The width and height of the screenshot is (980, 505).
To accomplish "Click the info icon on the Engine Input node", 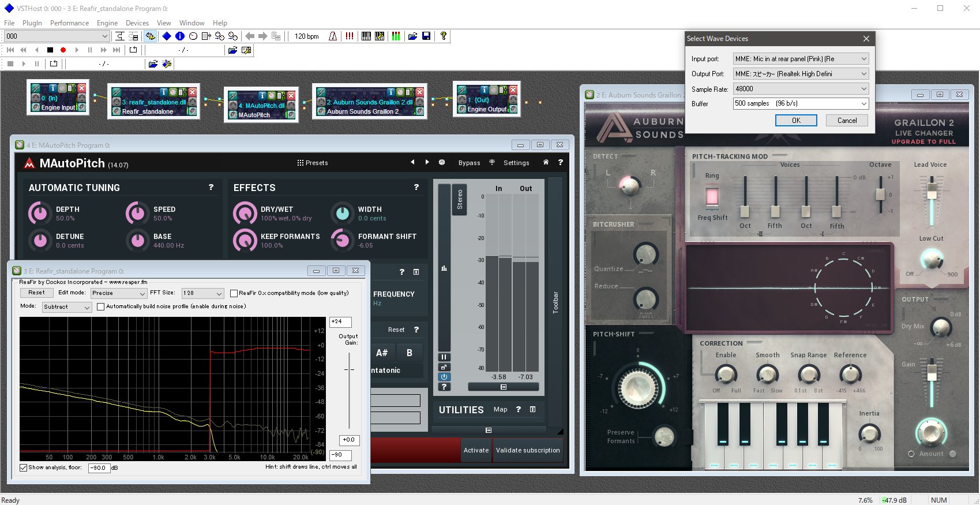I will [x=52, y=88].
